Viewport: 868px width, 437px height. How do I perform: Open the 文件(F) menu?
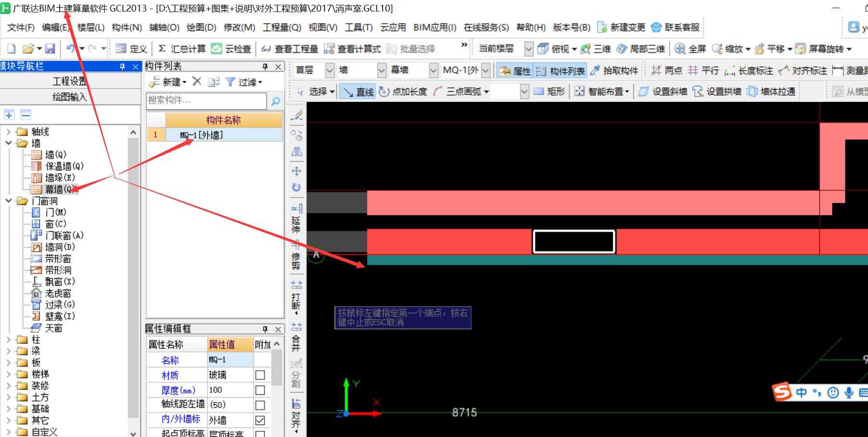coord(21,27)
